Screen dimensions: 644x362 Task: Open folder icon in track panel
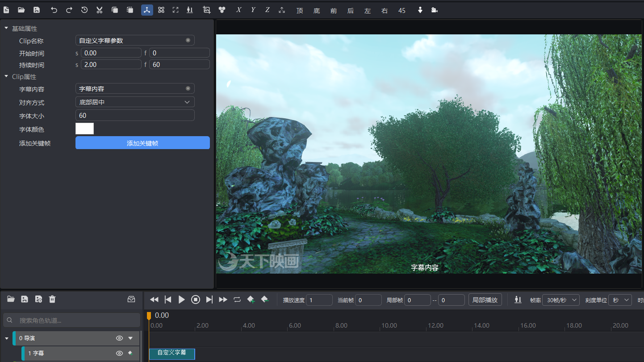[x=11, y=299]
